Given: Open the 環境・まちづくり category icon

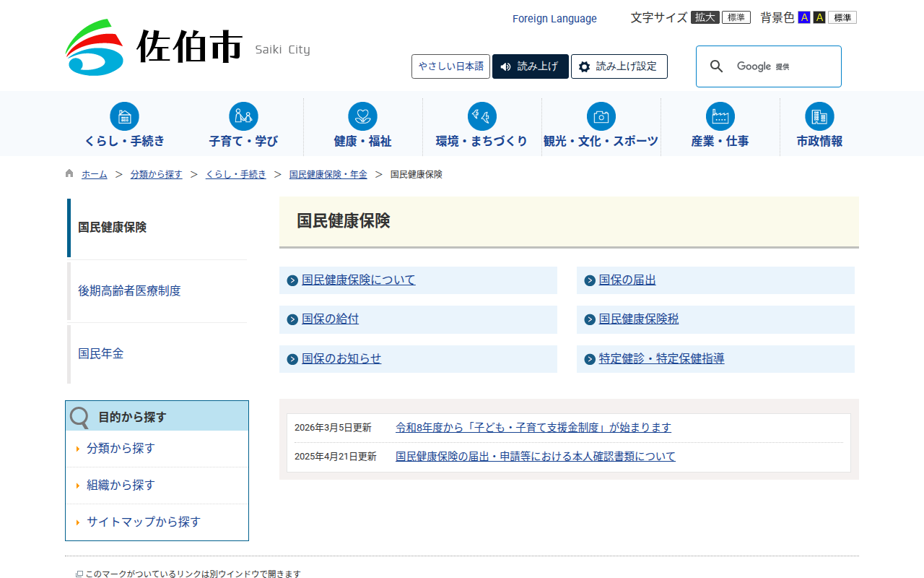Looking at the screenshot, I should click(481, 116).
